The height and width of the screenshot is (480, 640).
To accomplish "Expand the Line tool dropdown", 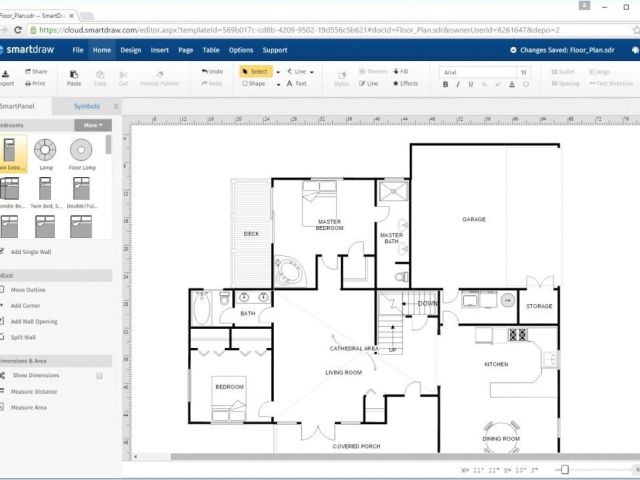I will [311, 72].
